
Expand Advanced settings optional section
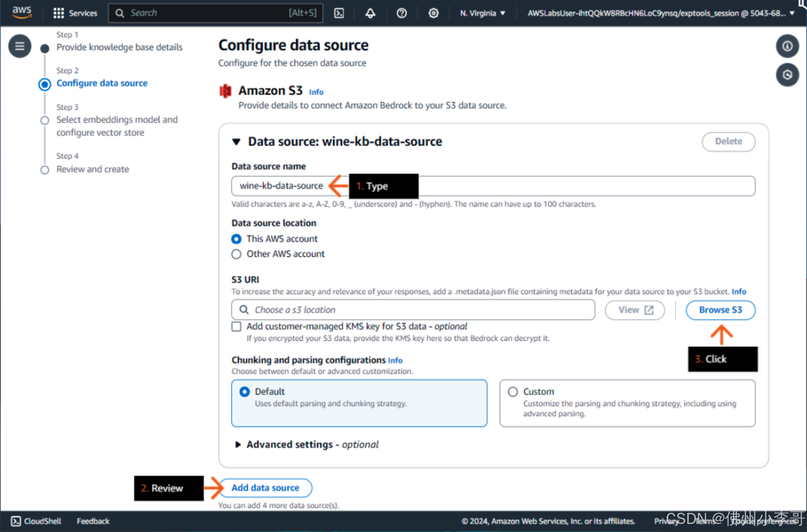tap(238, 445)
